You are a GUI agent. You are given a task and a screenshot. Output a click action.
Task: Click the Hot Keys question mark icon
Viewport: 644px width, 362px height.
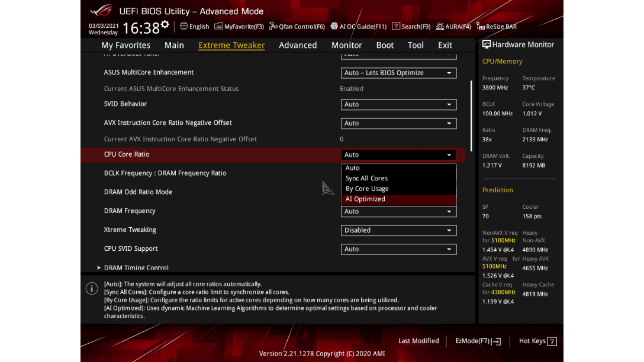pos(552,341)
